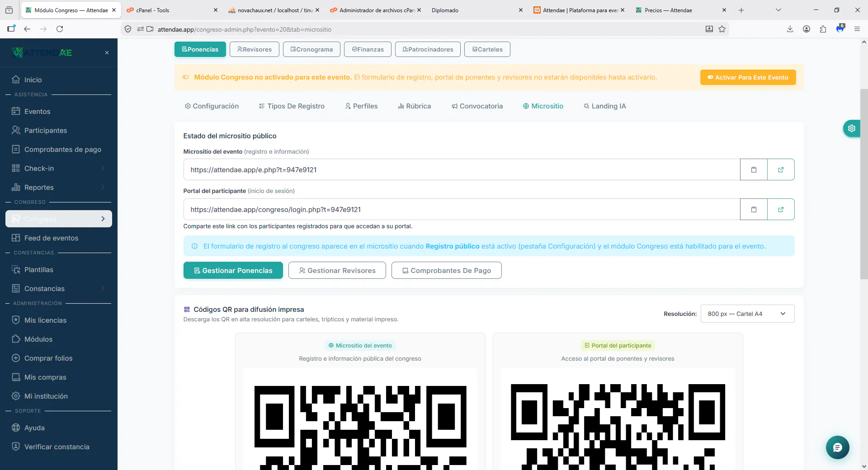Image resolution: width=868 pixels, height=470 pixels.
Task: Click the Attendae logo in sidebar
Action: [x=42, y=53]
